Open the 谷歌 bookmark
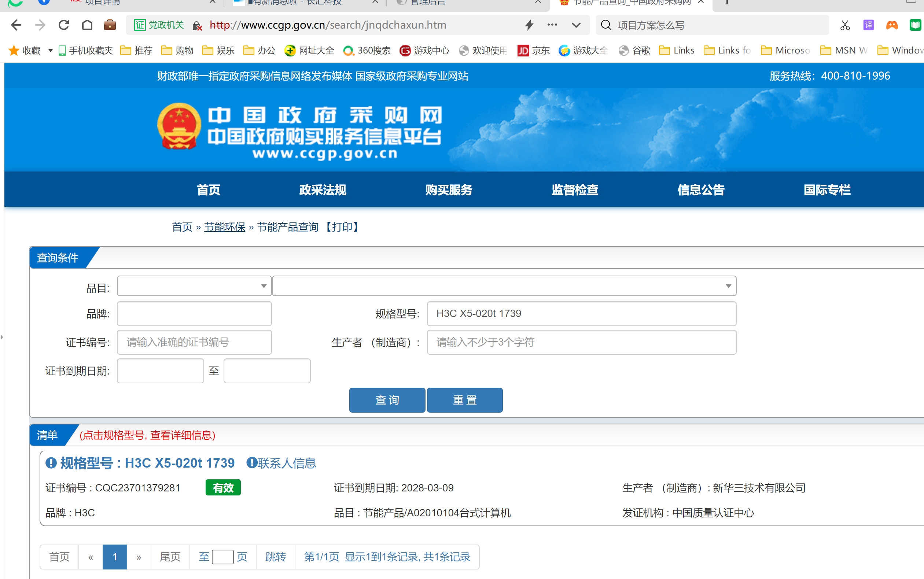The height and width of the screenshot is (579, 924). [634, 51]
